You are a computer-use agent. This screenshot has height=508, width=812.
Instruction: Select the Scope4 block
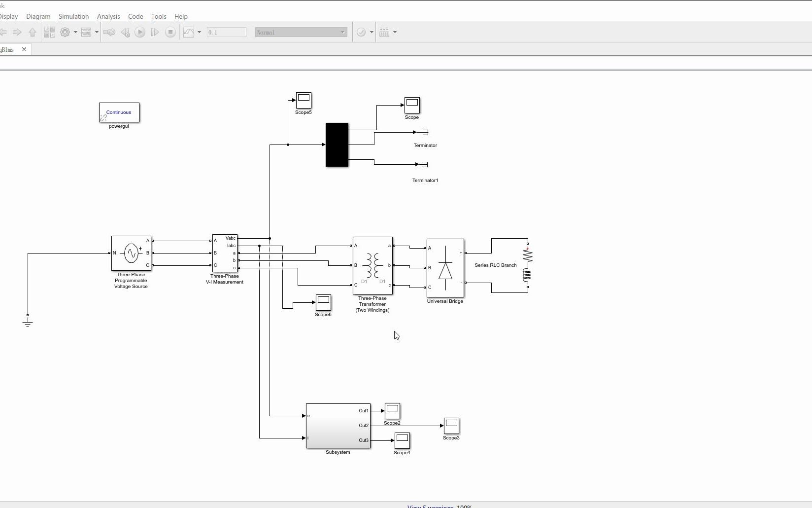click(x=402, y=440)
